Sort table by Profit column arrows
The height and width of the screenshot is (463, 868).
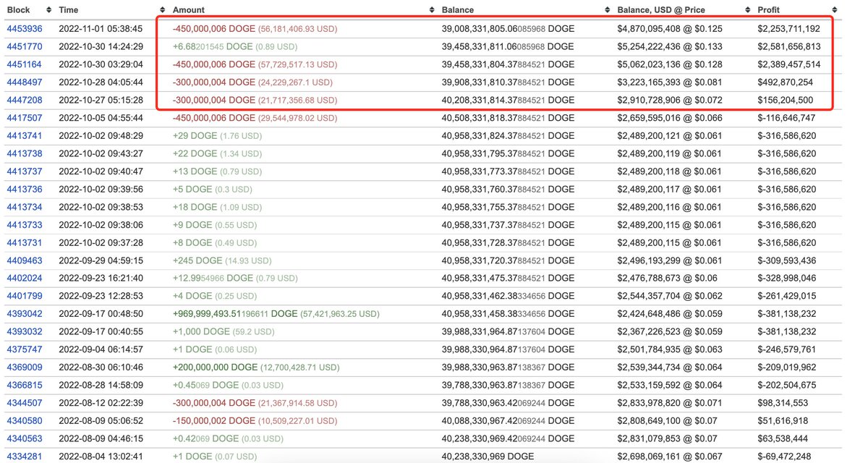point(834,10)
